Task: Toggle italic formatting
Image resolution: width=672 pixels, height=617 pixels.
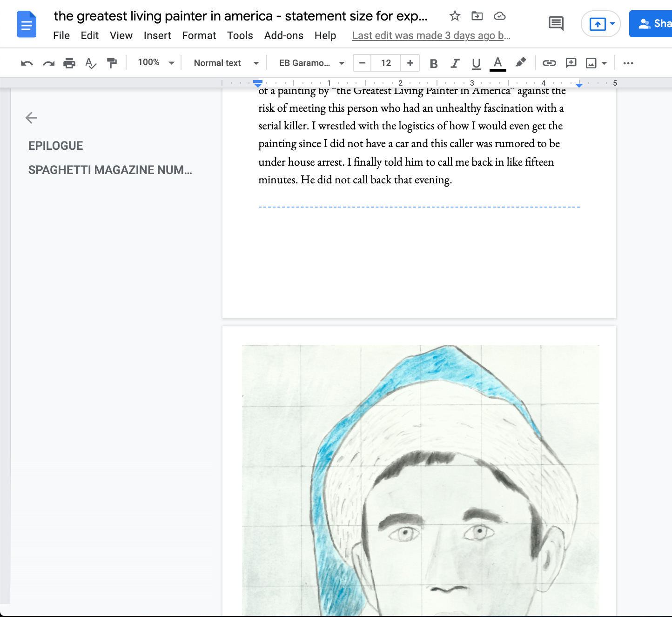Action: 455,63
